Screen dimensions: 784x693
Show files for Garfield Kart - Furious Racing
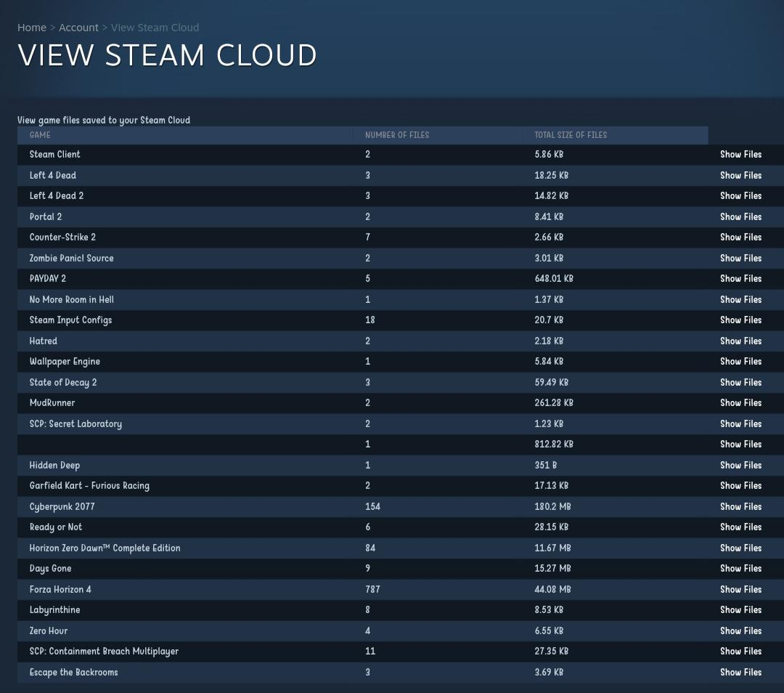click(740, 486)
